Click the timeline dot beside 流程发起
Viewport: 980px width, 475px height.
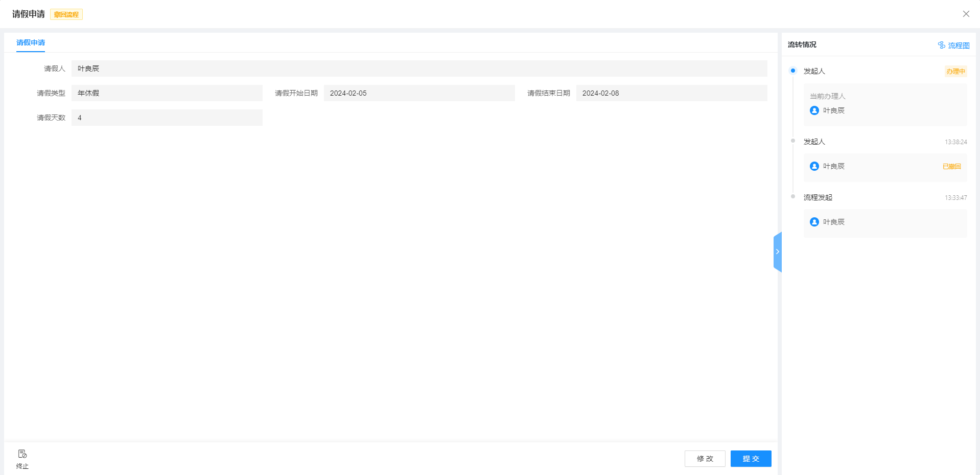(793, 197)
